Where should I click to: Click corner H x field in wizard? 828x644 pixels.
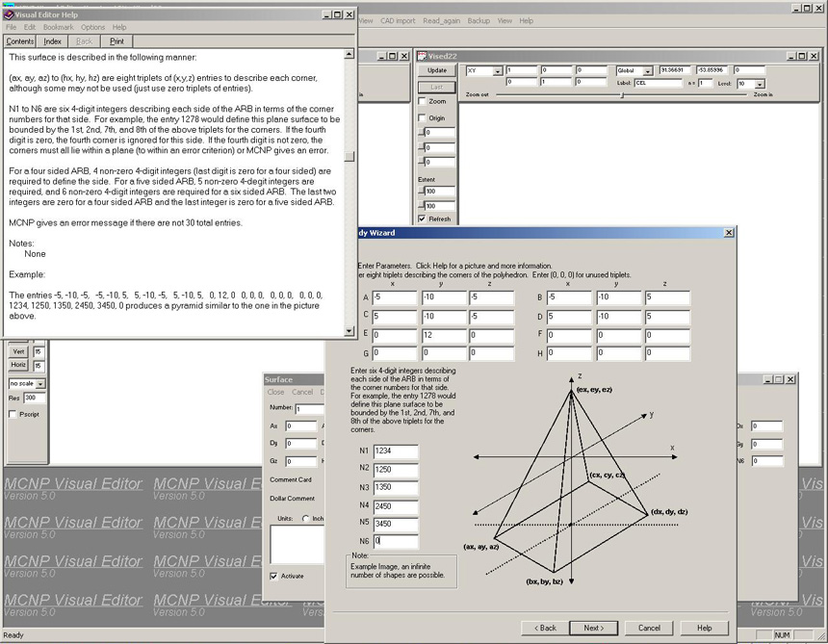click(x=569, y=352)
